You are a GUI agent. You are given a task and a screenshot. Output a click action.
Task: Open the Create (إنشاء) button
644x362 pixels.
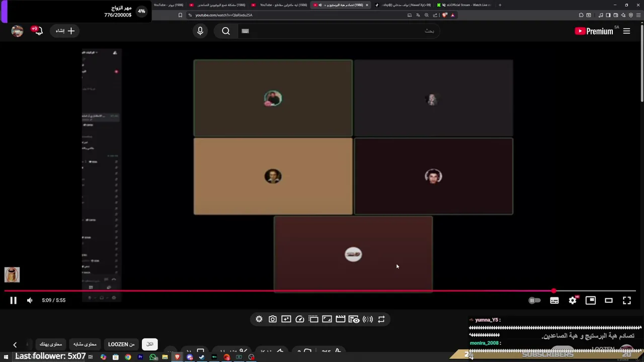point(65,31)
